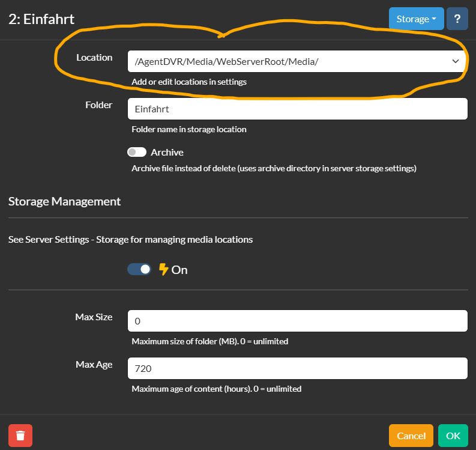Click the On label next to toggle
Screen dimensions: 476x450
(179, 270)
